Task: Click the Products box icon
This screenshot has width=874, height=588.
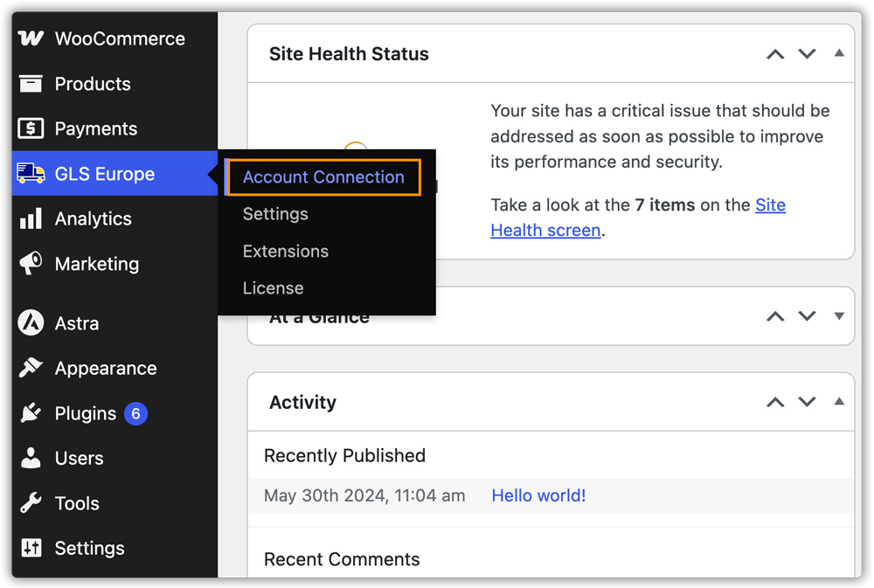Action: [x=31, y=84]
